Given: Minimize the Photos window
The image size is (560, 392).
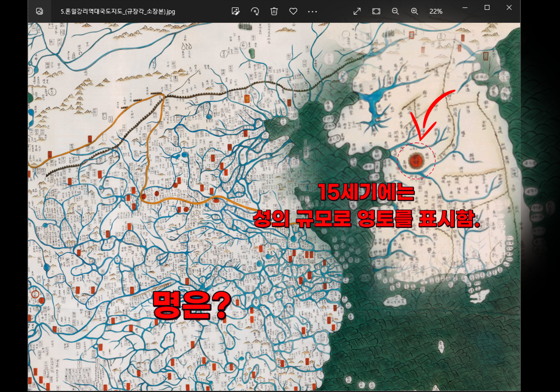Looking at the screenshot, I should (x=465, y=8).
